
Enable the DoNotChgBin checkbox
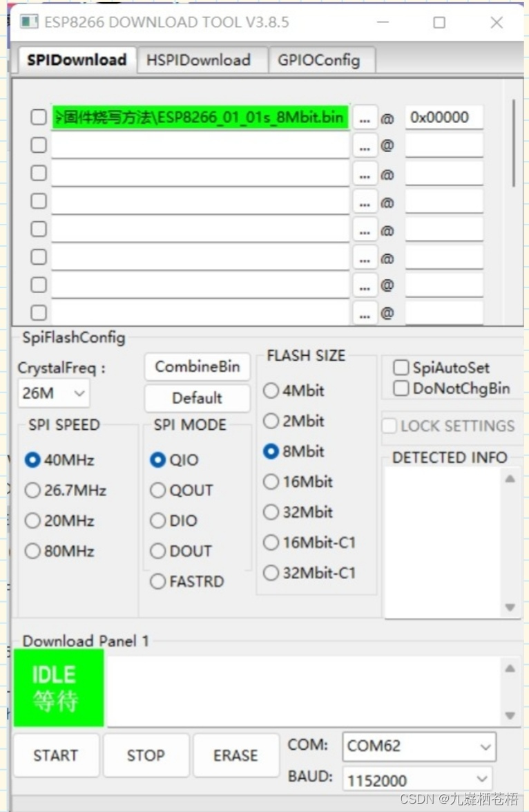tap(401, 388)
